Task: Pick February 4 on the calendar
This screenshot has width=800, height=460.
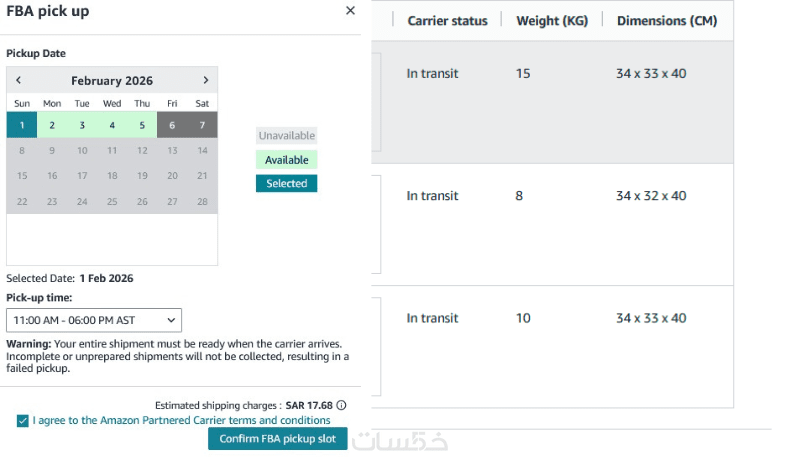Action: (112, 125)
